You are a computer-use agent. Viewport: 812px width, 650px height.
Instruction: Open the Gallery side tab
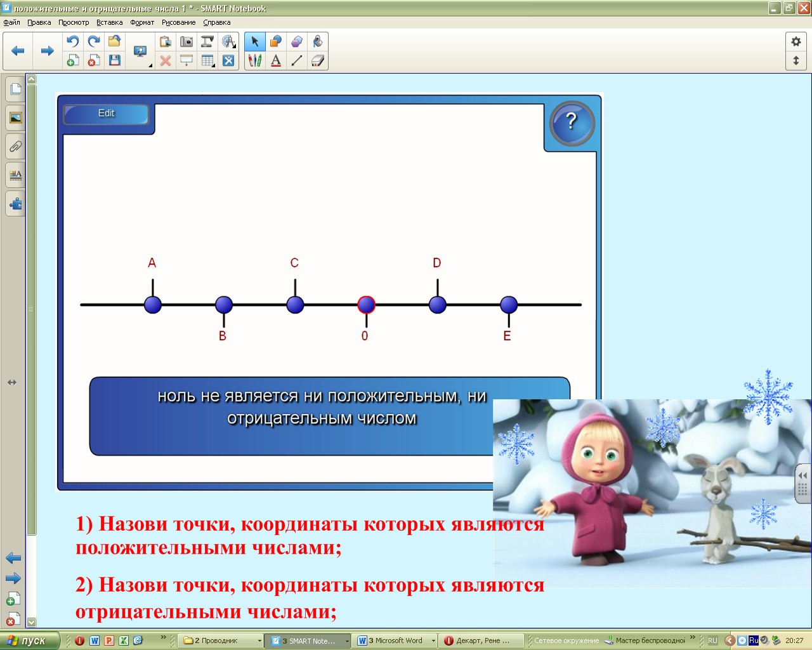[x=16, y=117]
